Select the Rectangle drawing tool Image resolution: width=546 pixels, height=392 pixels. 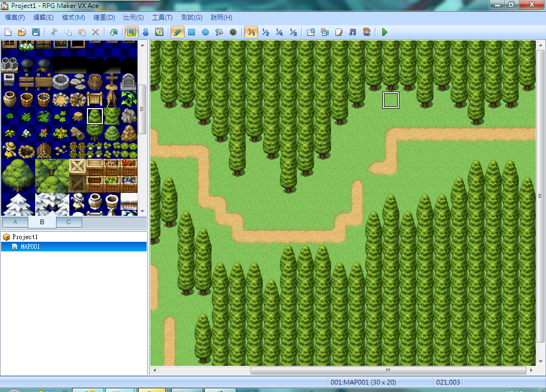coord(191,32)
